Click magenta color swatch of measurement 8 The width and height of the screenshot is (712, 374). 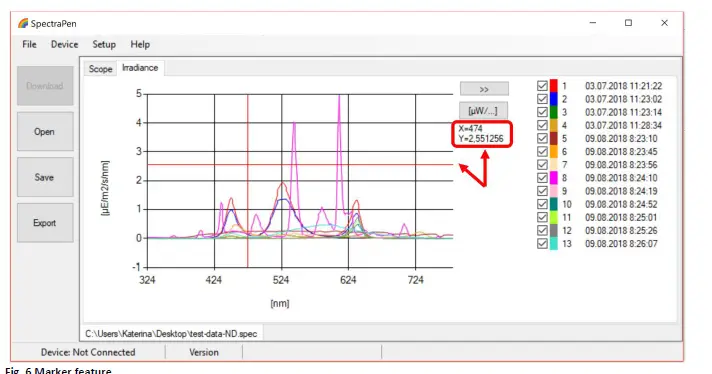[554, 178]
